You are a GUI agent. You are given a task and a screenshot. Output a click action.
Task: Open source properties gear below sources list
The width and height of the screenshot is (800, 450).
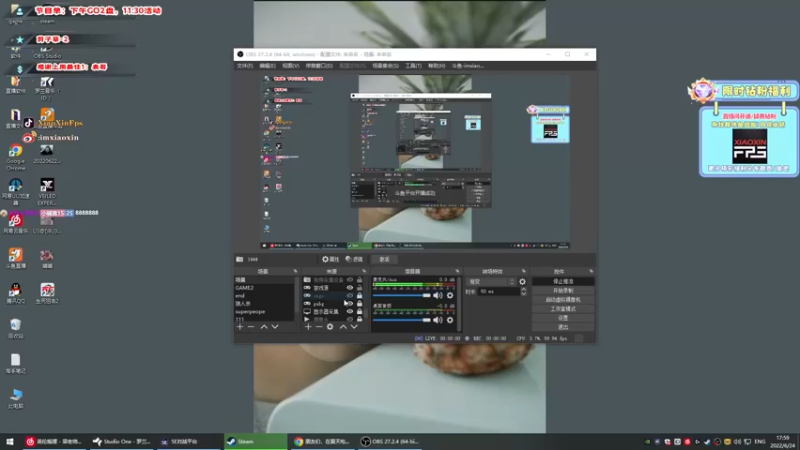coord(330,327)
